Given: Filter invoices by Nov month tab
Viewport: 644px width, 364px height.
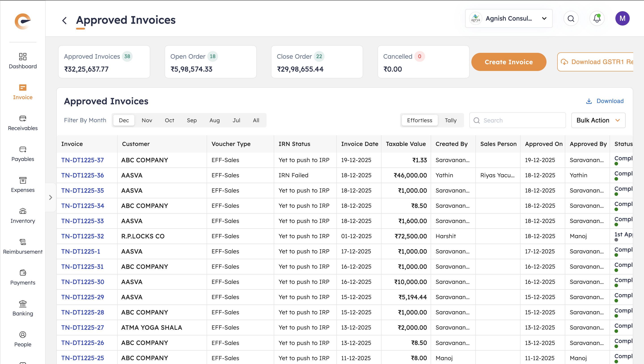Looking at the screenshot, I should 147,120.
